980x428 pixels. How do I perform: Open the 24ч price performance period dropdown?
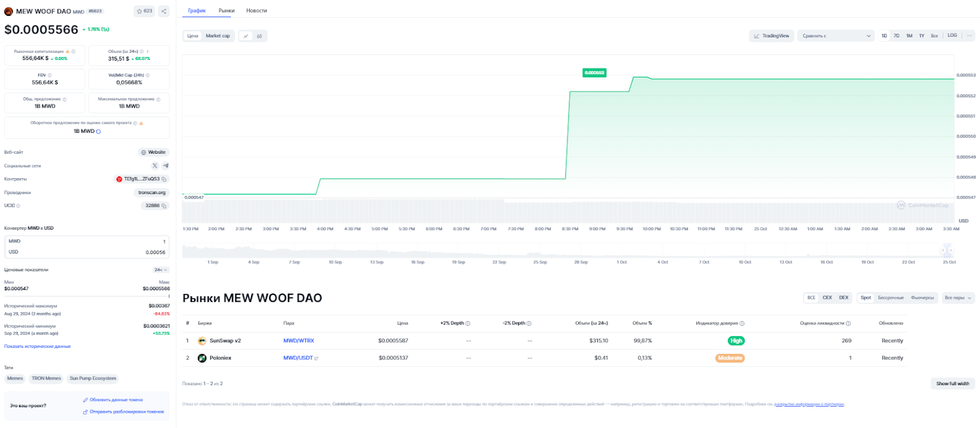(161, 270)
